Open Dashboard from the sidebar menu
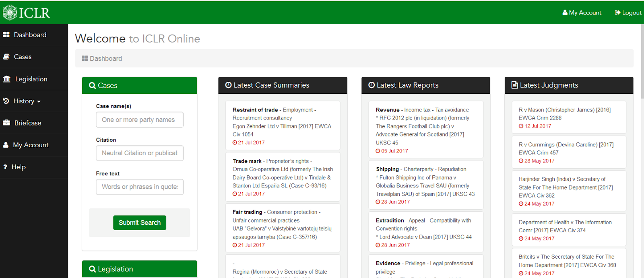Viewport: 644px width, 278px height. point(34,35)
